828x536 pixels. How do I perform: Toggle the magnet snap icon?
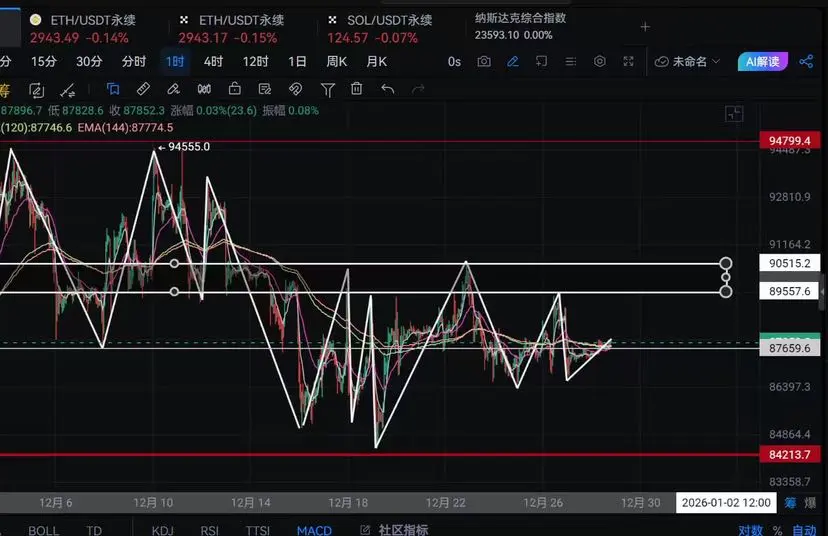[x=295, y=89]
